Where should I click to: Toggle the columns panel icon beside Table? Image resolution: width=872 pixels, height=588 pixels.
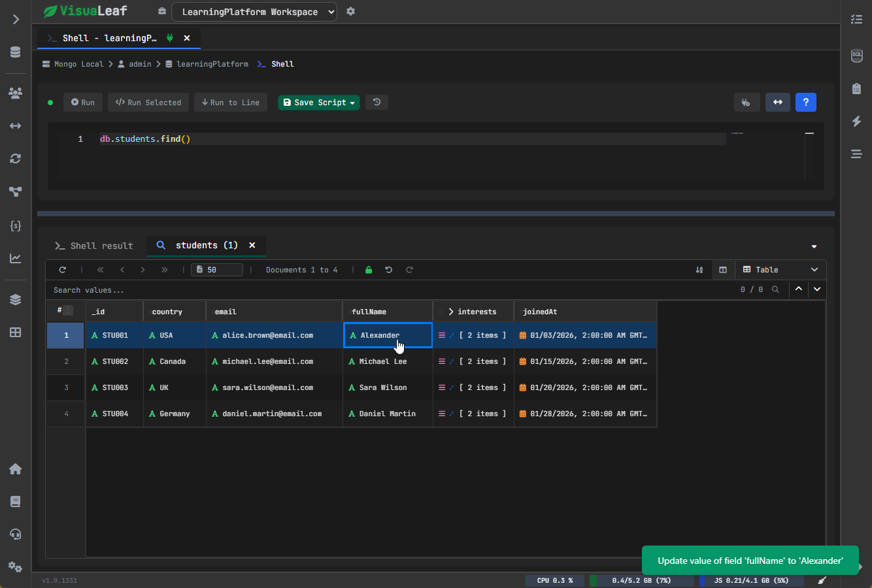coord(723,270)
